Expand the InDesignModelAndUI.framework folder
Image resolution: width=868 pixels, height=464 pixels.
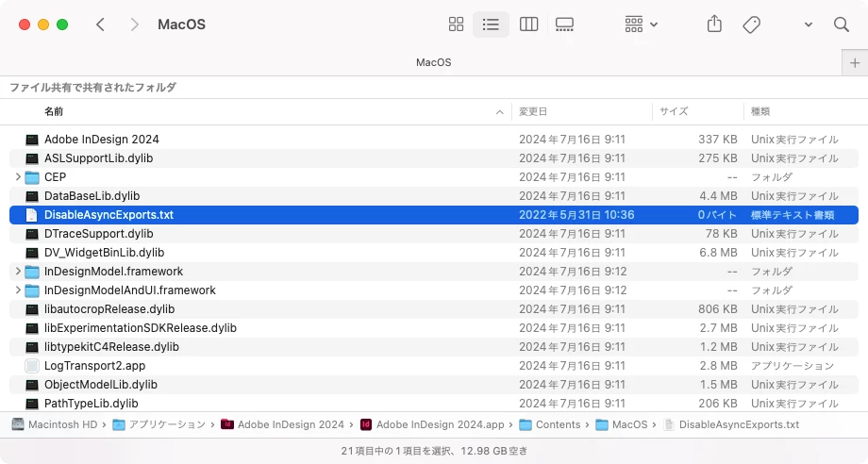(18, 290)
